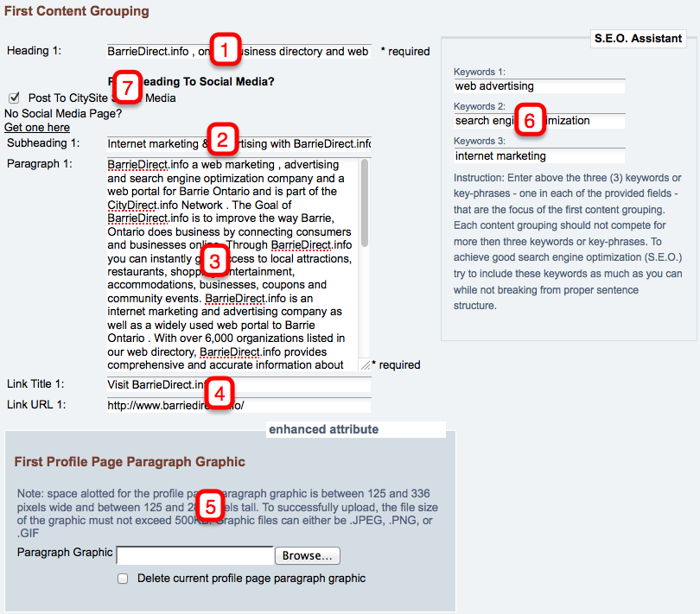Screen dimensions: 700x614
Task: Click the S.E.O. 'Instruction:' paragraph text
Action: coord(568,242)
